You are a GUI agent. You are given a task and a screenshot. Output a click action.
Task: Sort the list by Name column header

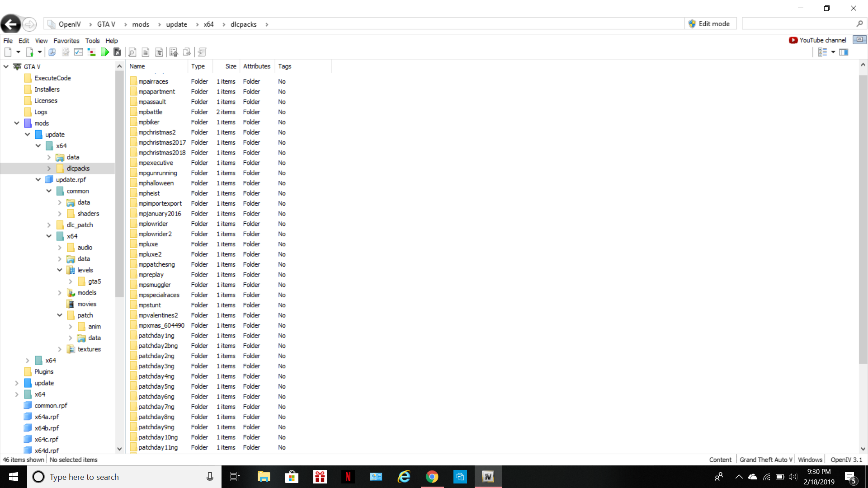pos(137,66)
